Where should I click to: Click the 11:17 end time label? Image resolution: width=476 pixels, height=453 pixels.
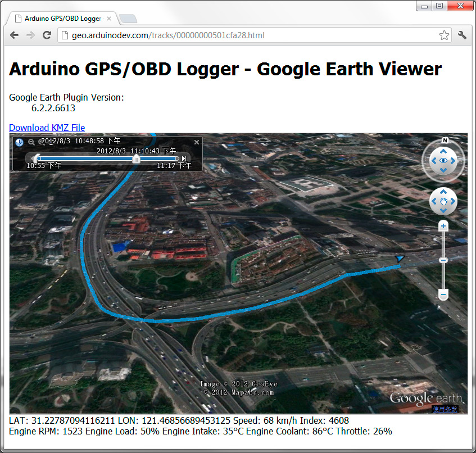point(174,165)
